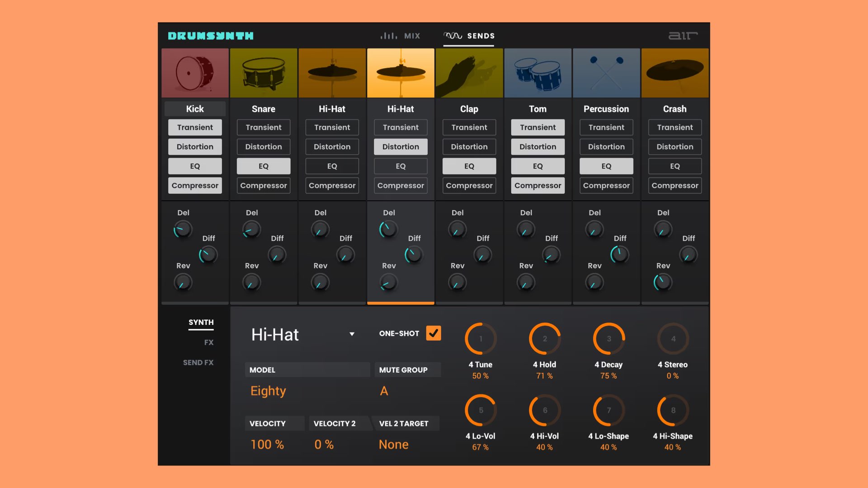Toggle the ONE-SHOT checkbox on Hi-Hat
This screenshot has width=868, height=488.
(x=434, y=333)
